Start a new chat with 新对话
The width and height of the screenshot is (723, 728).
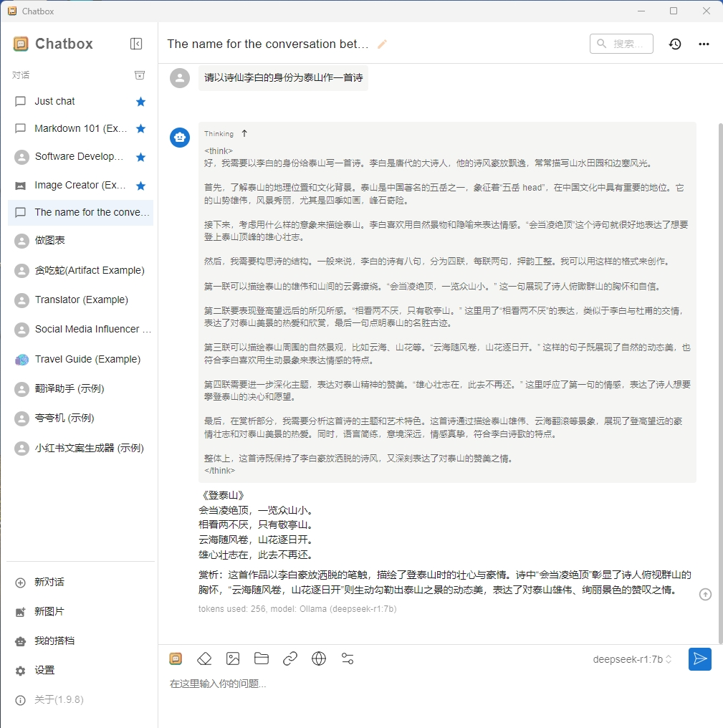tap(80, 583)
